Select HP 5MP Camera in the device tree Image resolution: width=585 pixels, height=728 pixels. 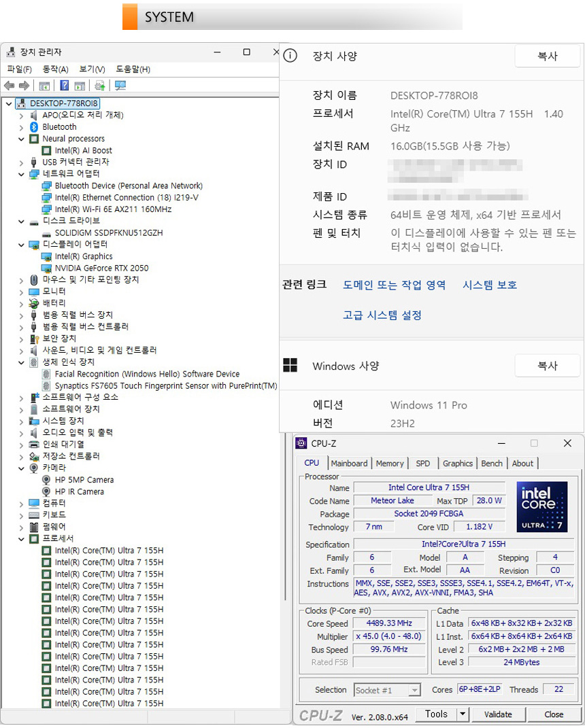[x=84, y=480]
